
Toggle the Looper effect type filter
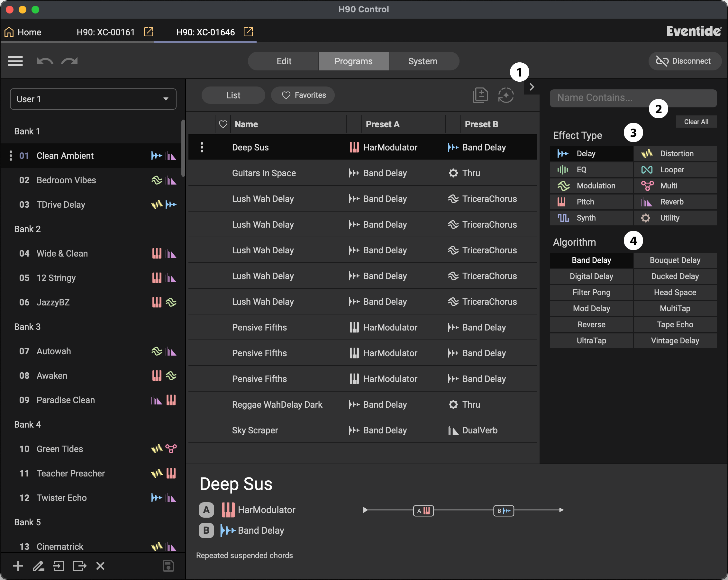pyautogui.click(x=675, y=170)
